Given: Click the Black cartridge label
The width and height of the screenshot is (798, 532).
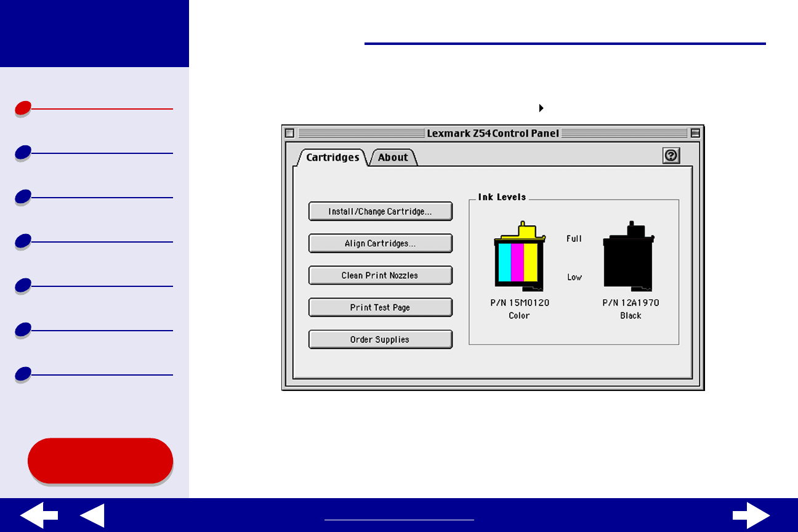Looking at the screenshot, I should 631,315.
